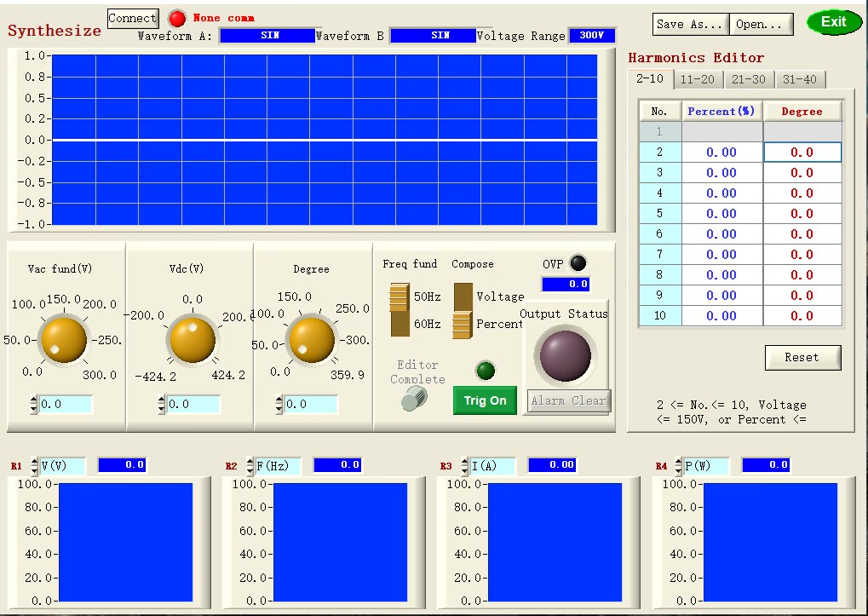Viewport: 868px width, 616px height.
Task: Select Degree cell for harmonic No. 9
Action: 802,296
